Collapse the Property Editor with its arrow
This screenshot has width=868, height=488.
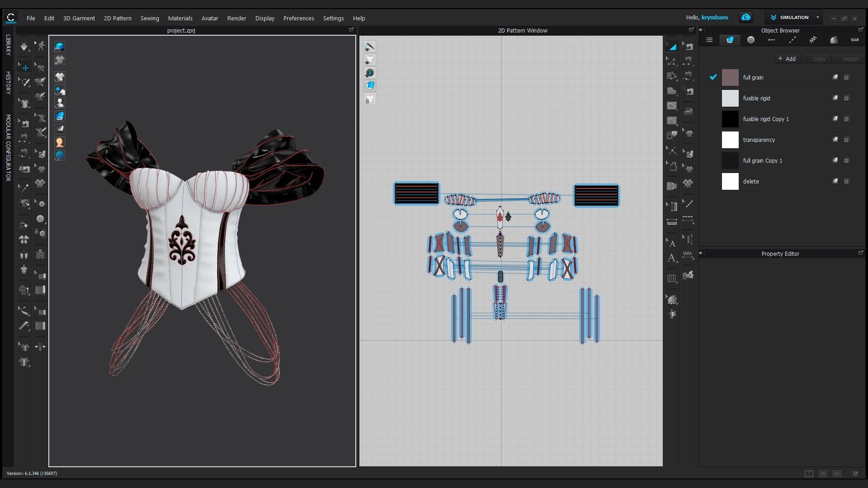click(x=701, y=253)
